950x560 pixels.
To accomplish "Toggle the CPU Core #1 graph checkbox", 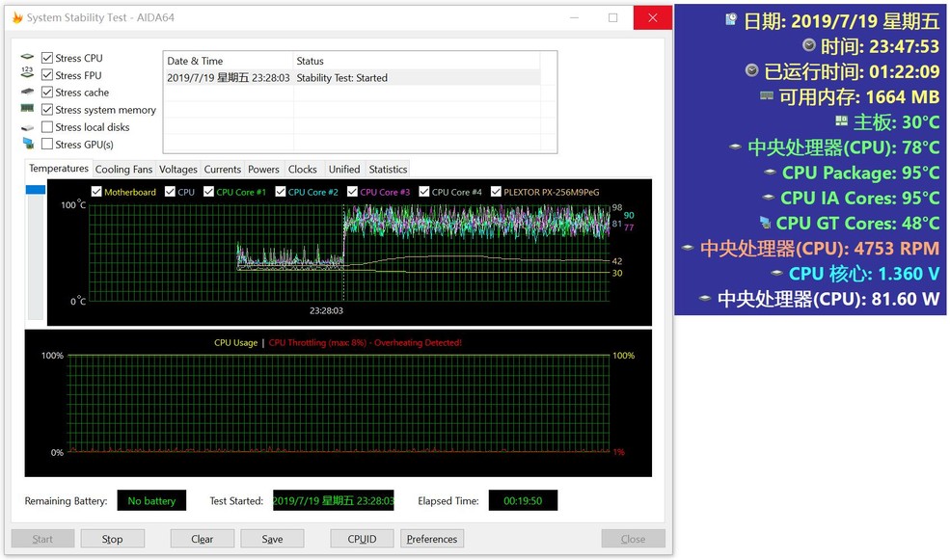I will tap(208, 191).
